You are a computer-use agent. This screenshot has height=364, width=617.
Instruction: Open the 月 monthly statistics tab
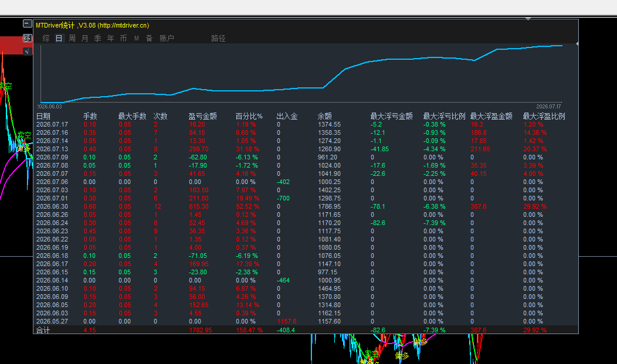(x=84, y=38)
